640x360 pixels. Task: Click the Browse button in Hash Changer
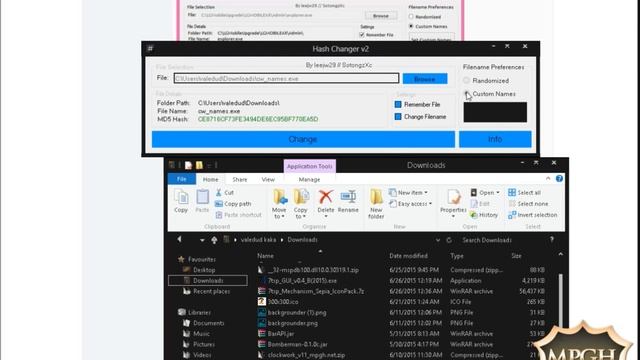point(425,79)
